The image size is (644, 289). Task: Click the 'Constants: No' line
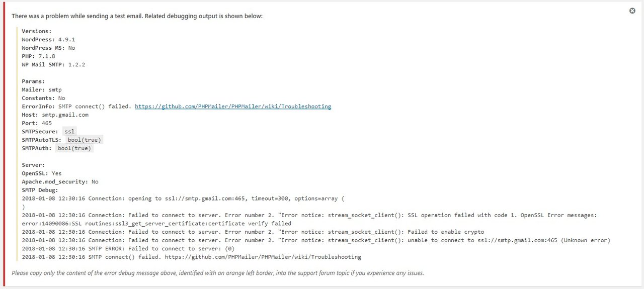pos(43,98)
